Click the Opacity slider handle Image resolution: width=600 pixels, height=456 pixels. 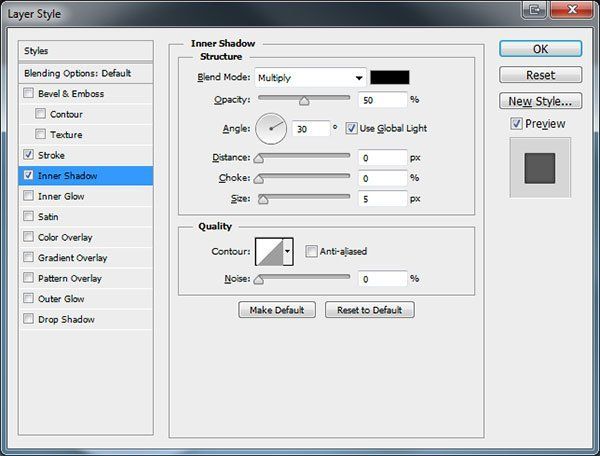[304, 101]
